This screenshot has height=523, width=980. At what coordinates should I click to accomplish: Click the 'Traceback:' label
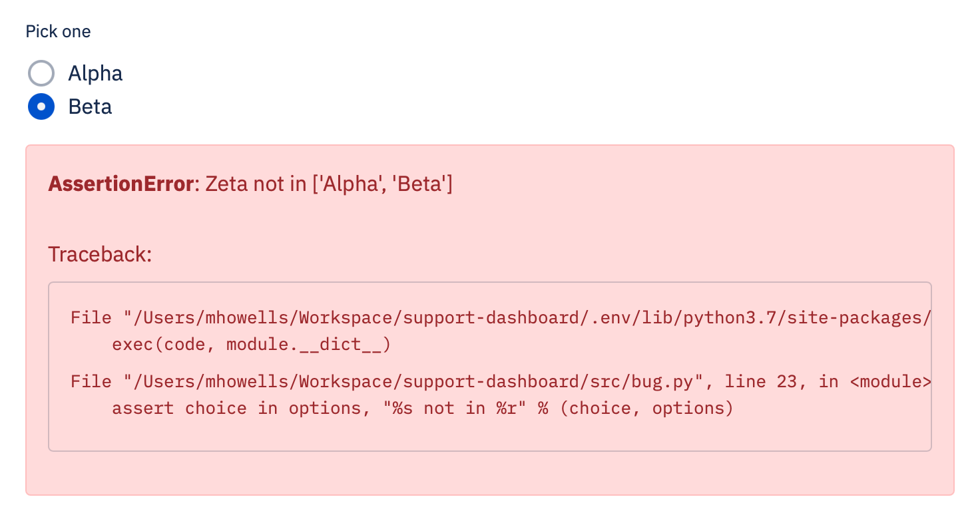pyautogui.click(x=99, y=254)
